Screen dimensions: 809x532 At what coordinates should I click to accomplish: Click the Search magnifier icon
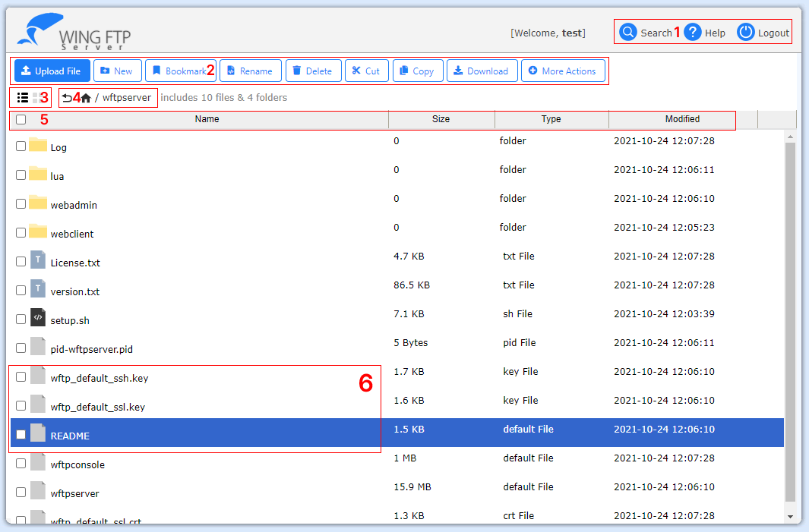coord(628,32)
